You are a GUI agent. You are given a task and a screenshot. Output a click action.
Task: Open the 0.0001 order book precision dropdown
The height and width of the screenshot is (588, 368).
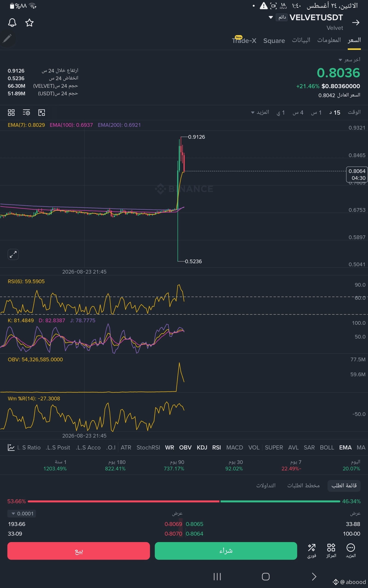pos(22,513)
